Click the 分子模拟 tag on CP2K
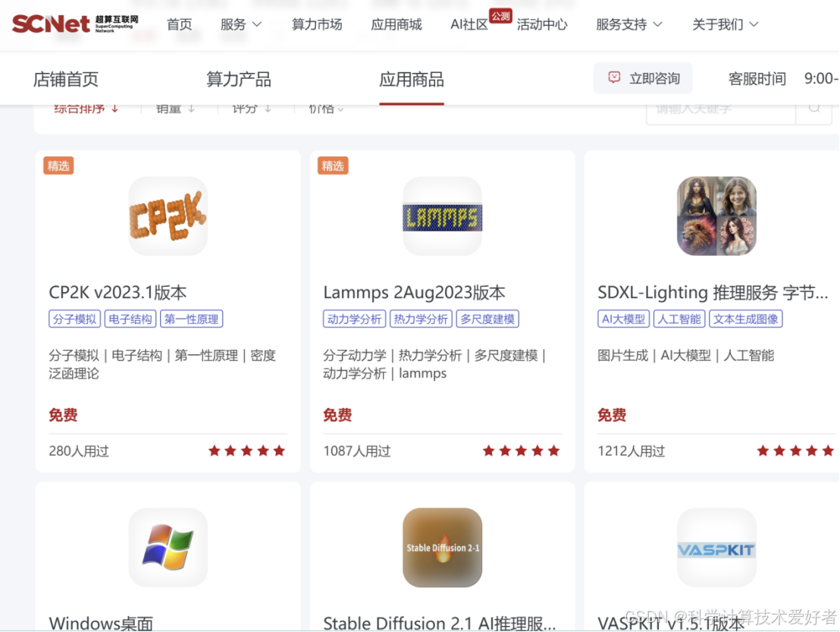 pos(74,319)
